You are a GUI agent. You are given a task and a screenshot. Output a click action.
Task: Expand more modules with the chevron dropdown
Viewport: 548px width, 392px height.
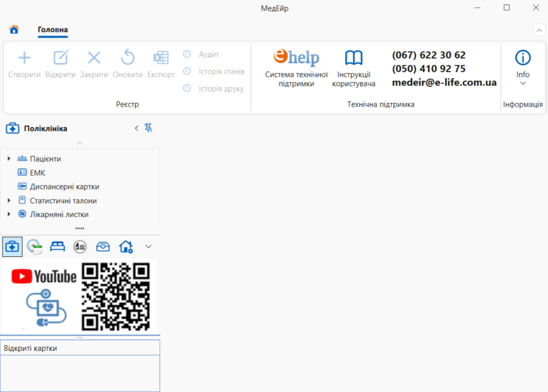pyautogui.click(x=148, y=247)
